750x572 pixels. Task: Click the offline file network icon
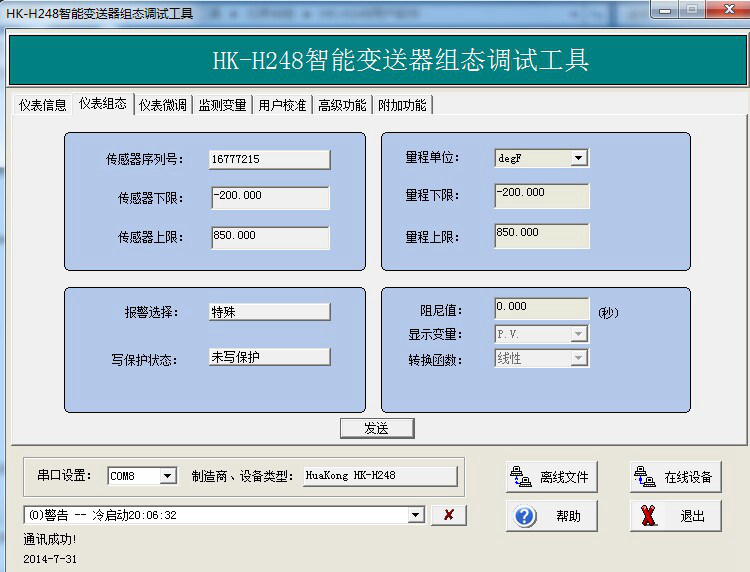click(520, 477)
